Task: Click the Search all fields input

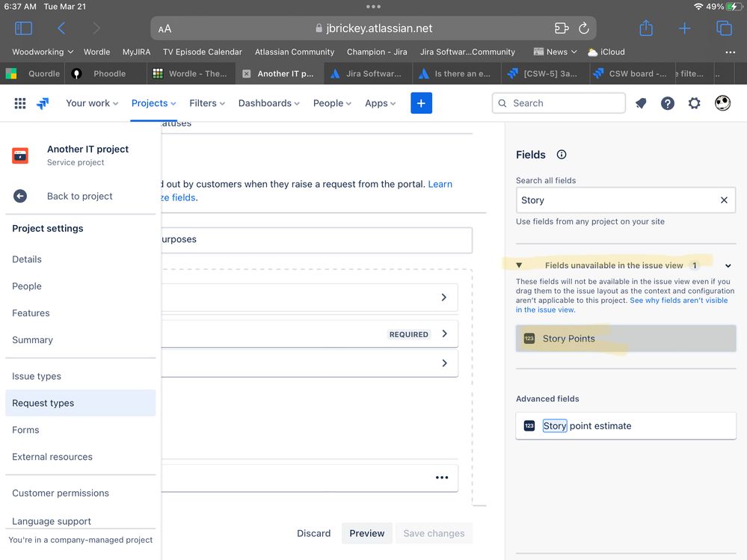Action: [626, 200]
